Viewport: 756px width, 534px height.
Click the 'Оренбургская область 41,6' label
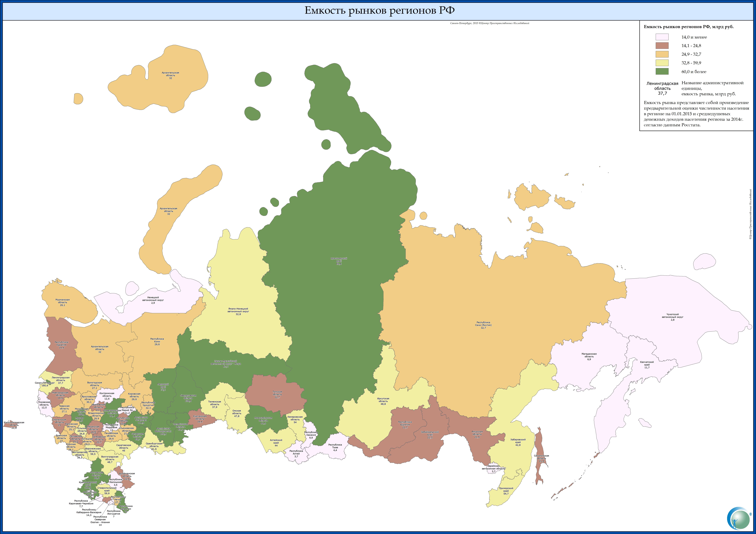154,446
